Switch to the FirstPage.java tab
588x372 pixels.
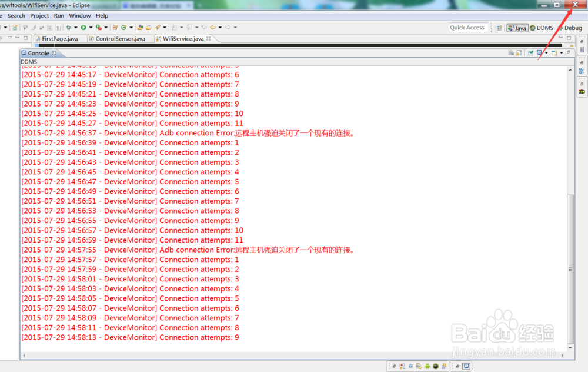coord(59,38)
